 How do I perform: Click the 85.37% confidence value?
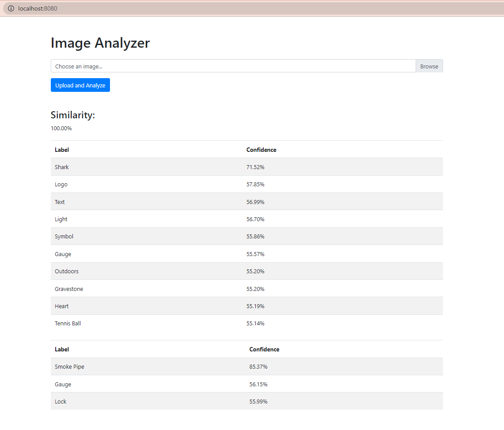click(258, 366)
